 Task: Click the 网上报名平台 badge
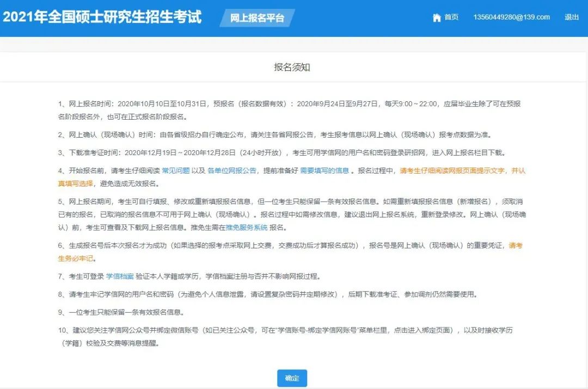point(257,18)
